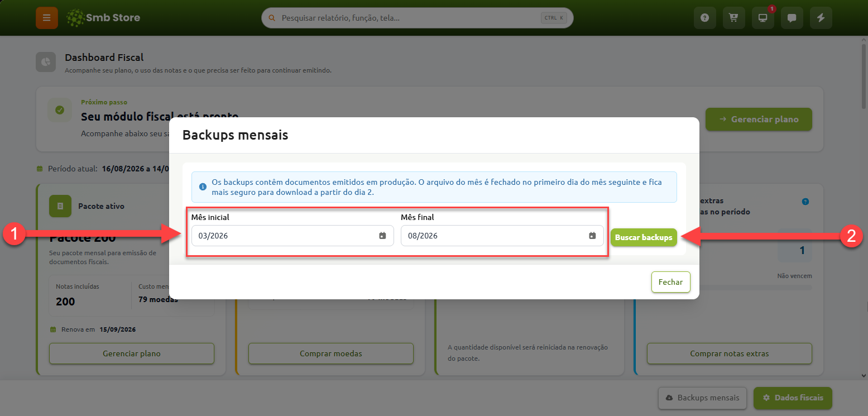This screenshot has width=868, height=416.
Task: Open calendar picker for Mês final
Action: [592, 236]
